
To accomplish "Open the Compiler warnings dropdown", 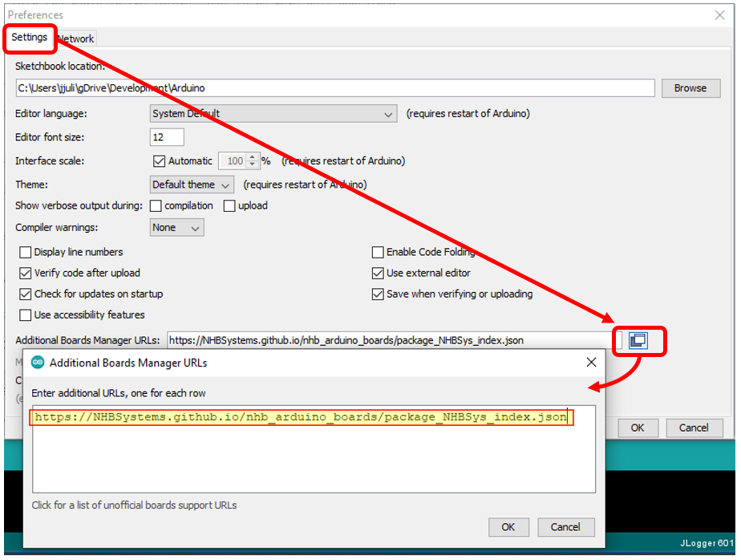I will (x=176, y=228).
